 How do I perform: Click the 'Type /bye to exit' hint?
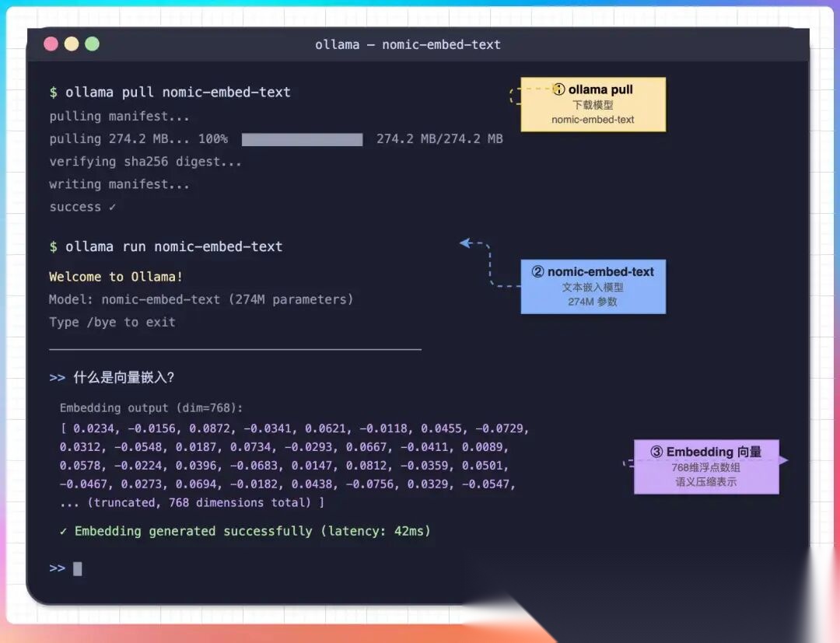click(x=112, y=323)
